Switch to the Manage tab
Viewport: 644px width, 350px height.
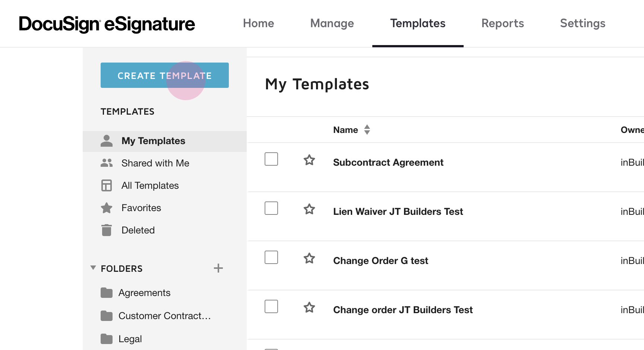tap(332, 23)
